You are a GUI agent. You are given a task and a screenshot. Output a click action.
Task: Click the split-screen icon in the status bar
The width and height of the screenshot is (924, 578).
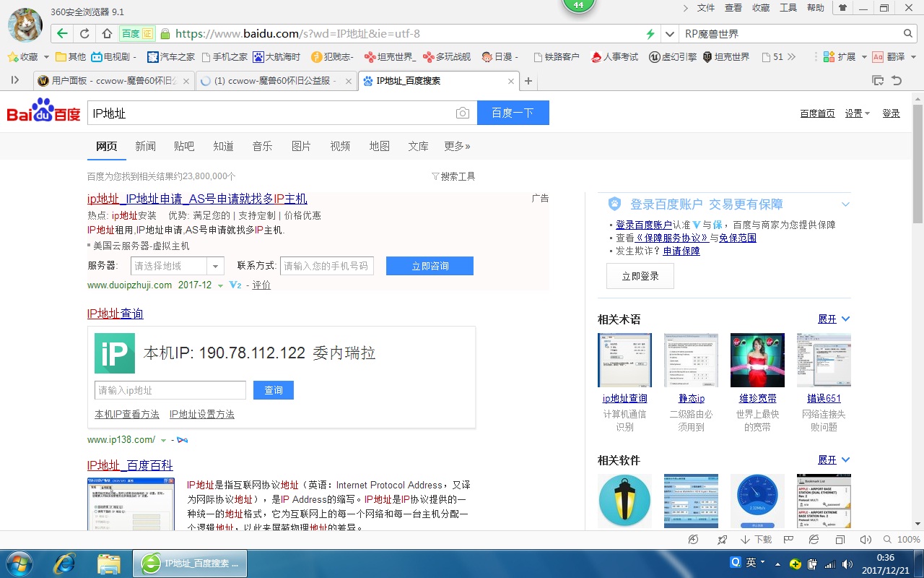point(840,539)
